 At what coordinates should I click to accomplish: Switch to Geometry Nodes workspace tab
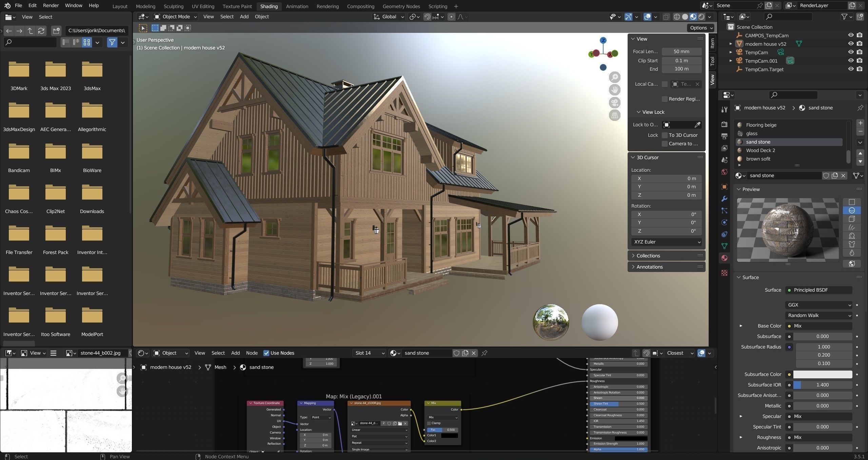[401, 6]
